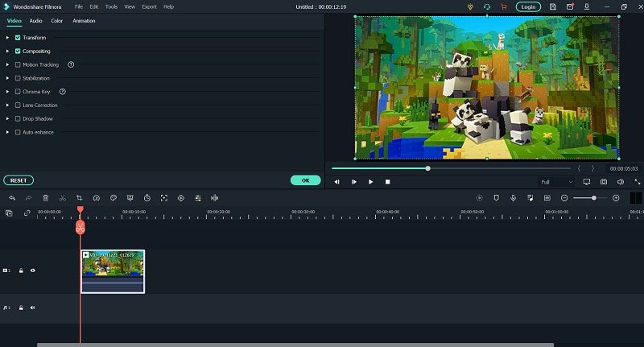Open the color palette icon

click(x=114, y=198)
